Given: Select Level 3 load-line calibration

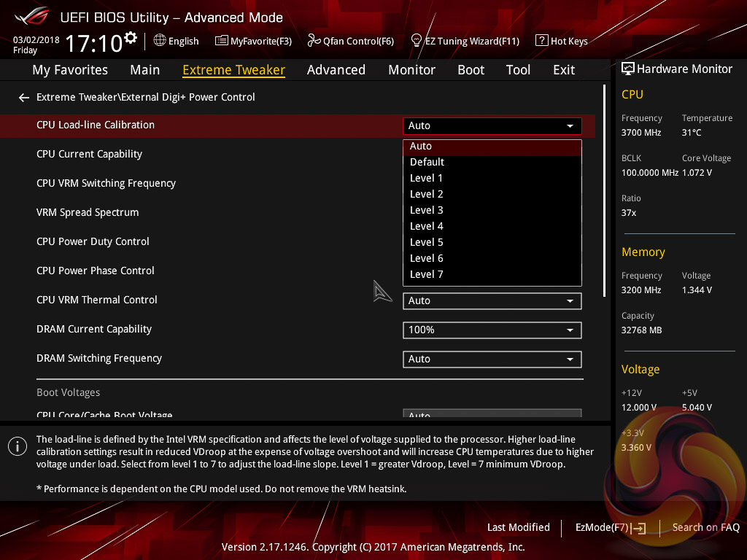Looking at the screenshot, I should coord(492,210).
